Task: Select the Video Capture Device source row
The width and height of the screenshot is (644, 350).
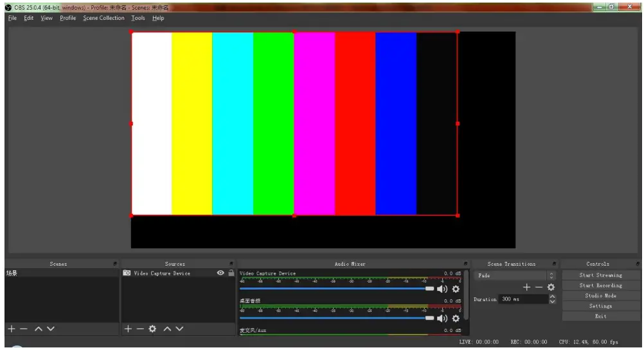Action: (178, 273)
